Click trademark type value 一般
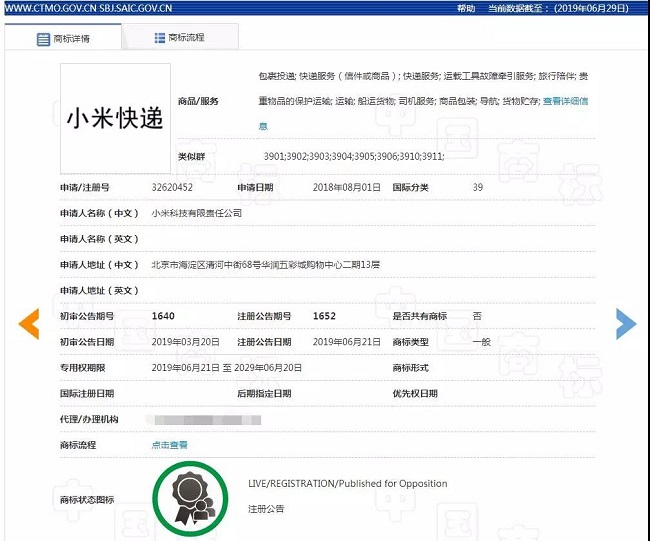 click(x=481, y=342)
